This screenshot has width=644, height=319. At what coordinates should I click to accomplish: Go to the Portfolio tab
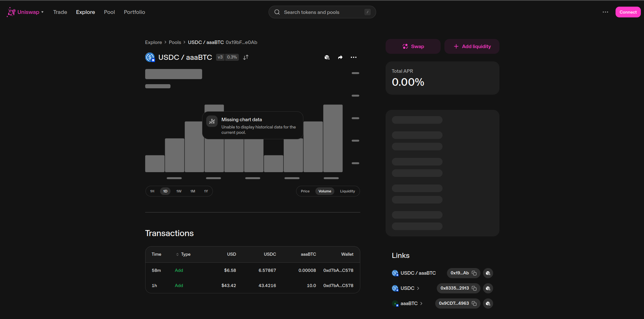click(x=134, y=12)
